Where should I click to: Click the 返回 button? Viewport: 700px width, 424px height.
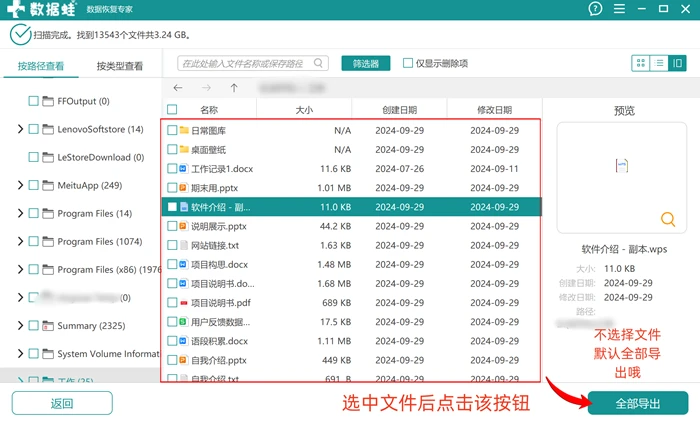click(62, 403)
